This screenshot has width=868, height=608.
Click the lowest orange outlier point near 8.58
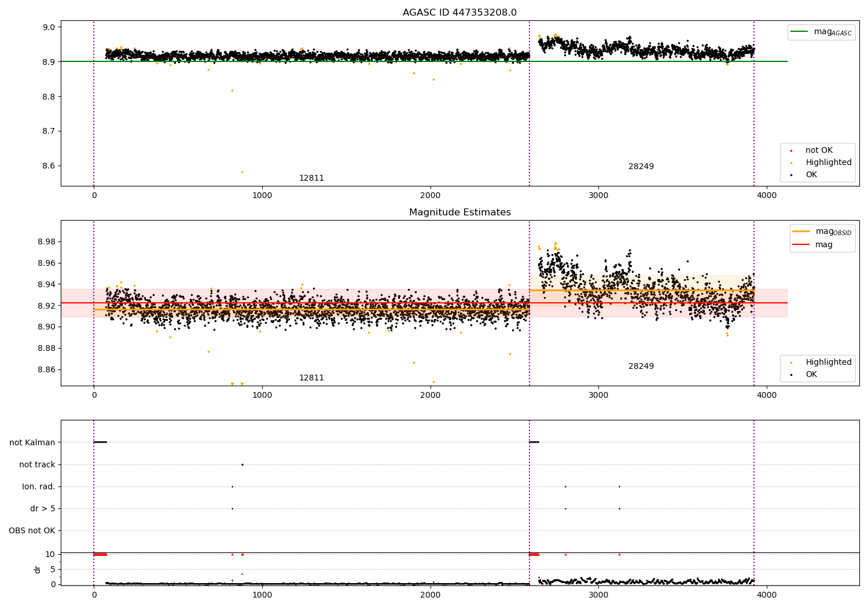(242, 172)
